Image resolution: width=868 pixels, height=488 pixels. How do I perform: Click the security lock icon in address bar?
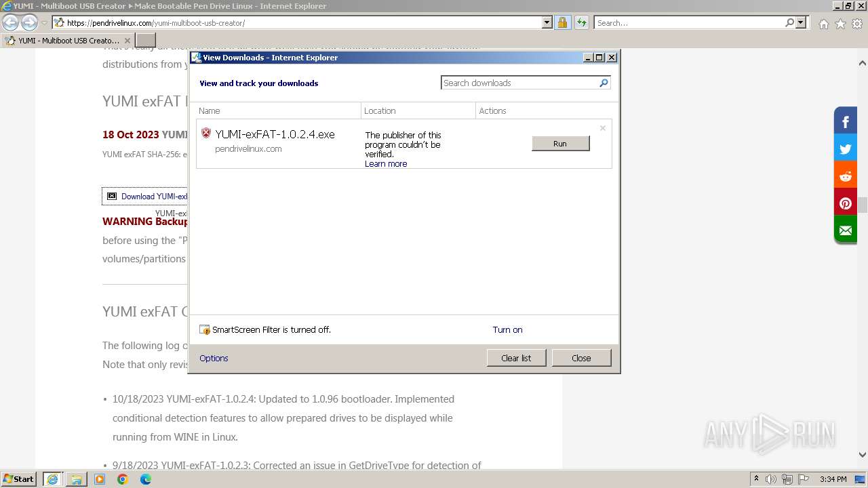click(x=562, y=23)
